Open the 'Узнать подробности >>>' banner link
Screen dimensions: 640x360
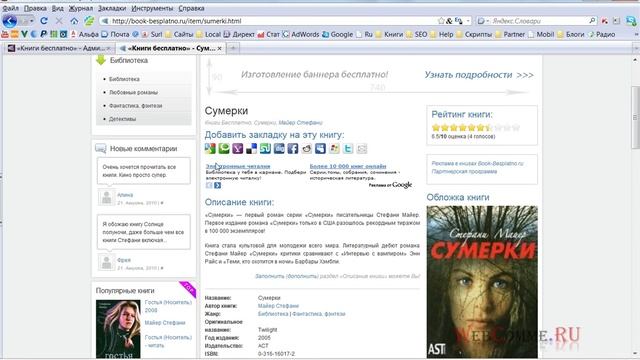coord(479,75)
